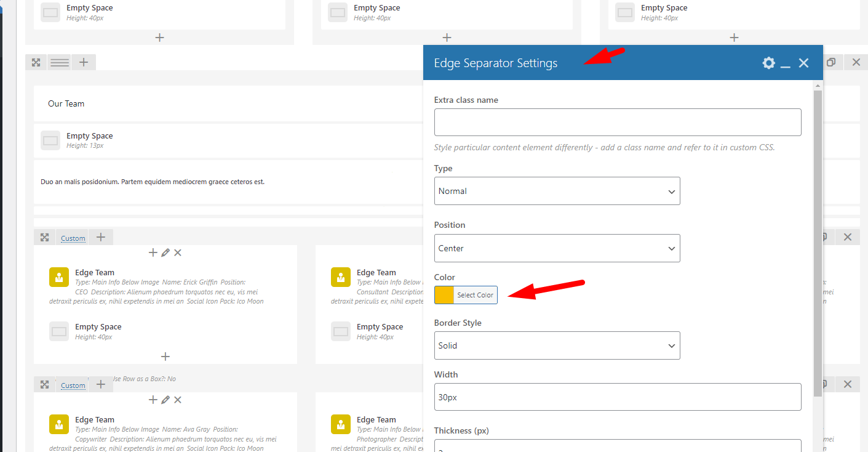The image size is (868, 452).
Task: Delete column X icon above Erick Griffin Edge Team
Action: click(x=178, y=252)
